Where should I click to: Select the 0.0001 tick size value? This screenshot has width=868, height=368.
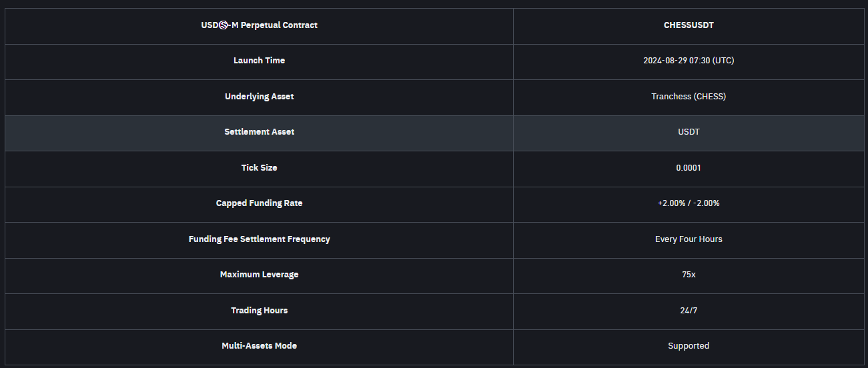pos(689,168)
